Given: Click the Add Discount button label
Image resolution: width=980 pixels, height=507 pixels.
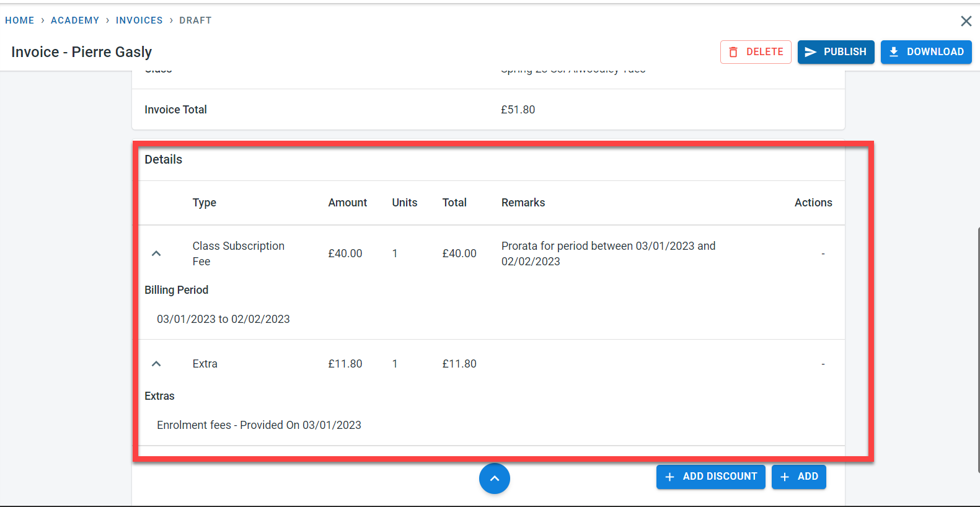Looking at the screenshot, I should tap(720, 477).
